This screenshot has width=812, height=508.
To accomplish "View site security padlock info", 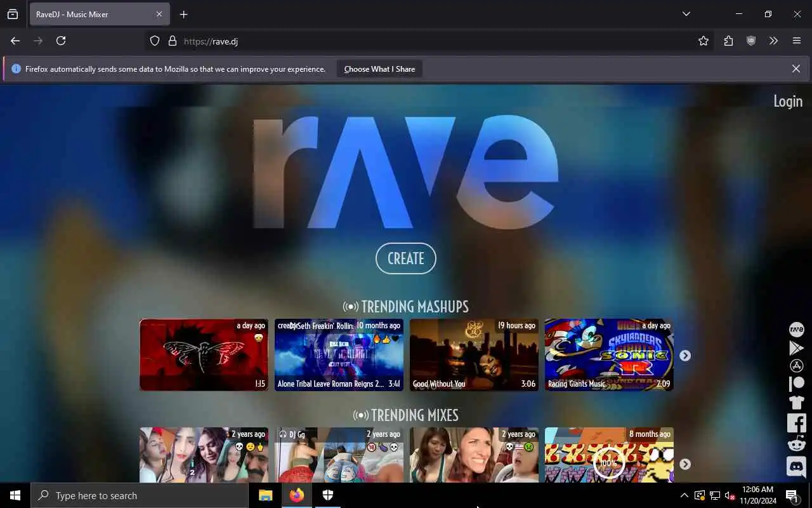I will (172, 41).
